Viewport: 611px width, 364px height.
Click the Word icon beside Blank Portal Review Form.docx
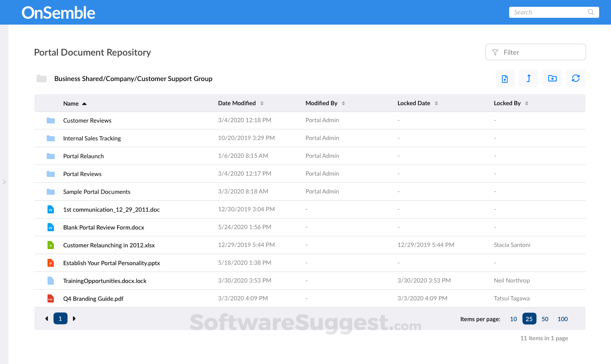50,227
